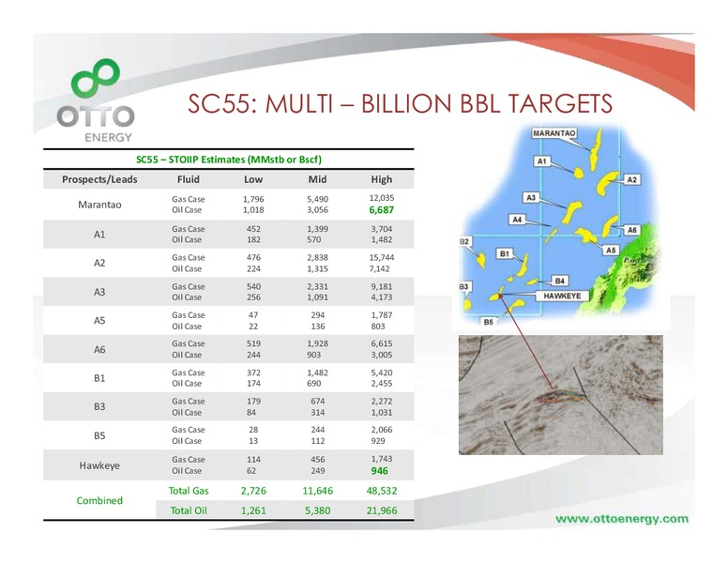Screen dimensions: 728x563
Task: Click the B2 label on the map
Action: 464,241
